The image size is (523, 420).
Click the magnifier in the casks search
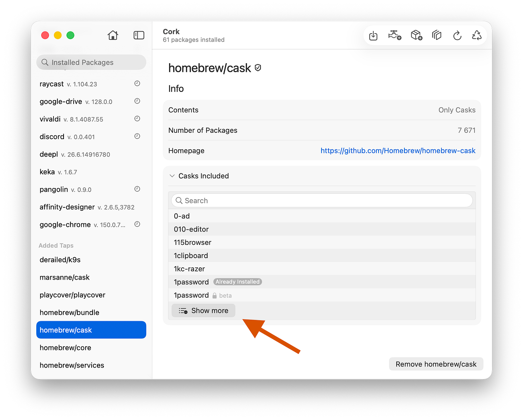179,201
